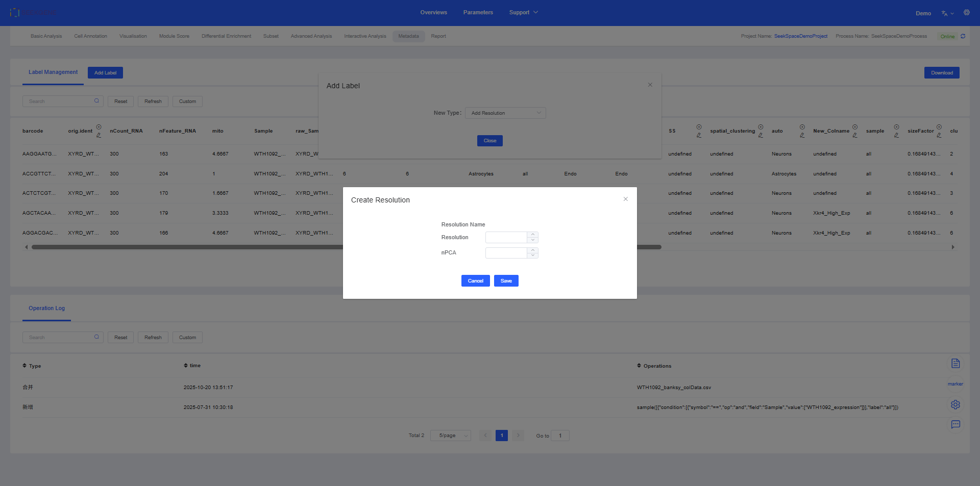The image size is (980, 486).
Task: Open the settings gear in the top header
Action: pos(966,13)
